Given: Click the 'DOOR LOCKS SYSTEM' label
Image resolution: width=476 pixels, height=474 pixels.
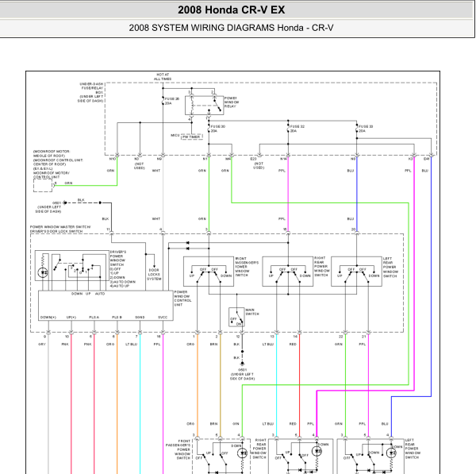Looking at the screenshot, I should 154,275.
